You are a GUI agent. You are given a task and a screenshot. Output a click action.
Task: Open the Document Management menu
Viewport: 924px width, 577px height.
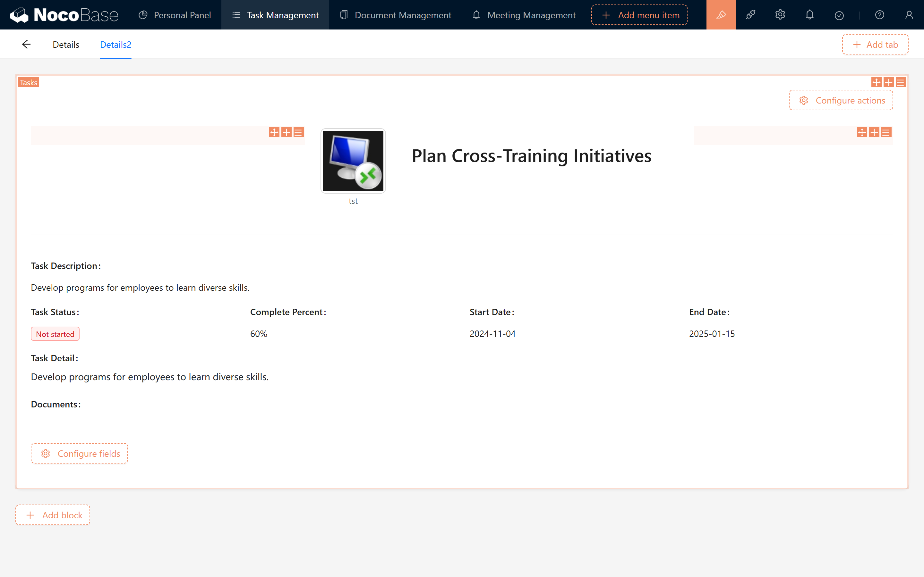click(x=396, y=15)
